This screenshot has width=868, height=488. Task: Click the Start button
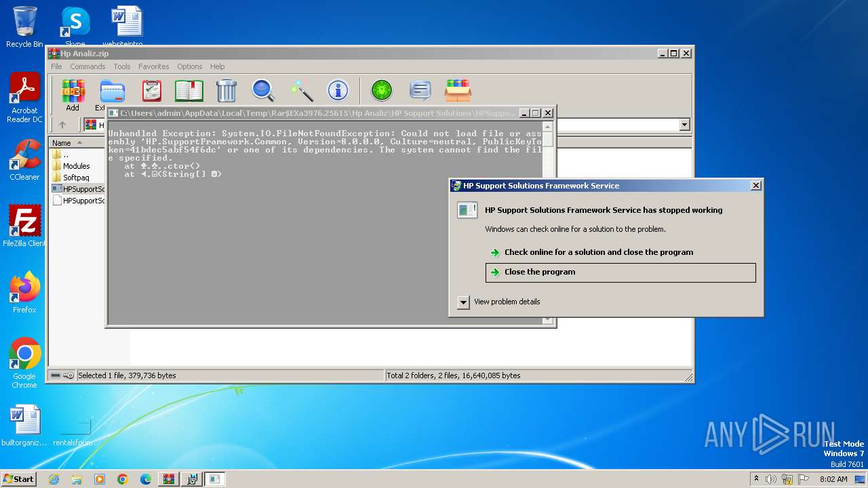(18, 479)
